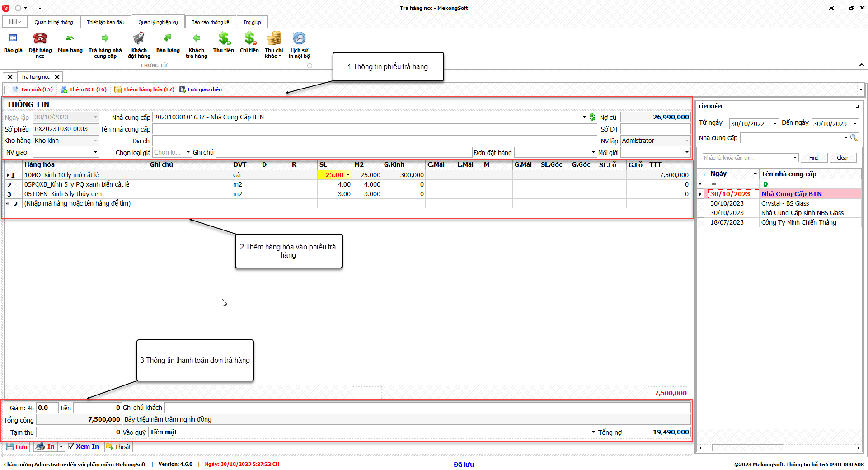Open the application logo menu
Screen dimensions: 868x470
point(6,8)
